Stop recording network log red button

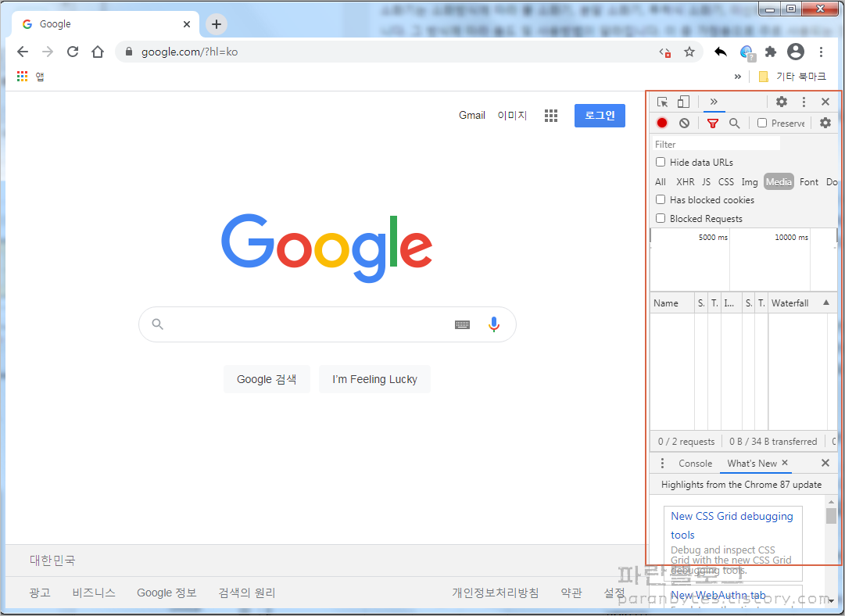point(662,123)
